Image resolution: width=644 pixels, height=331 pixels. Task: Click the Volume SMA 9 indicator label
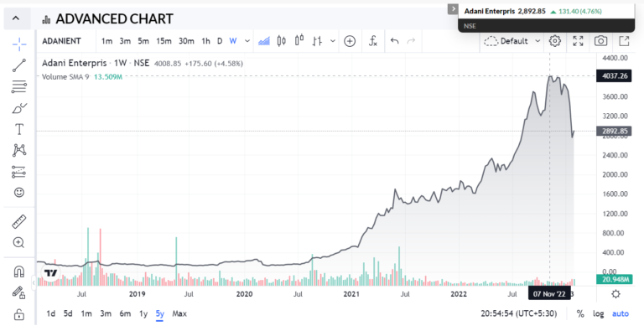65,77
